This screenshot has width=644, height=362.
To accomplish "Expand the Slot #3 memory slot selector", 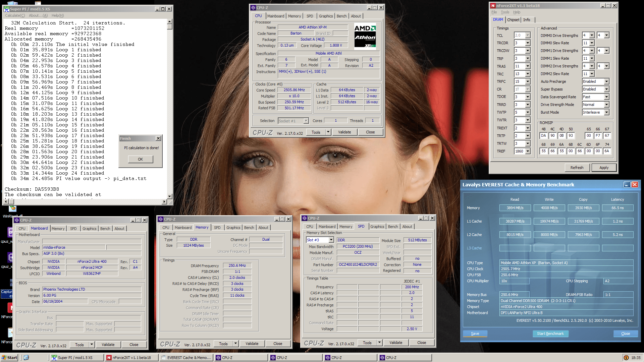I will (331, 240).
